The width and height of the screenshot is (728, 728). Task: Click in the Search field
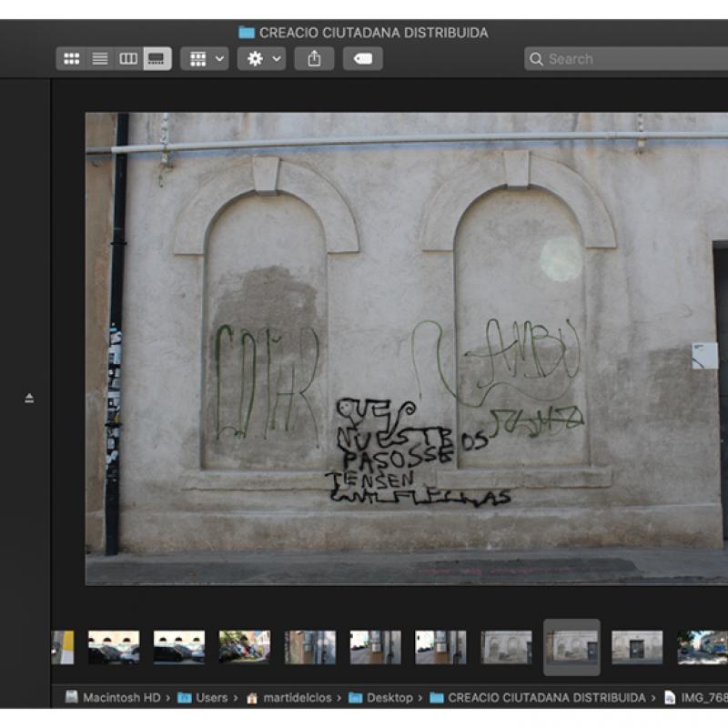coord(628,59)
